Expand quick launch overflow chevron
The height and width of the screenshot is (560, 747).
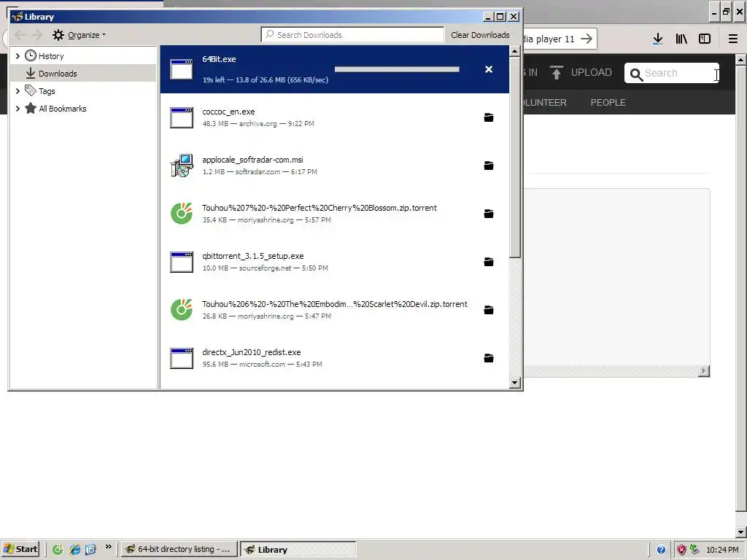[x=108, y=547]
